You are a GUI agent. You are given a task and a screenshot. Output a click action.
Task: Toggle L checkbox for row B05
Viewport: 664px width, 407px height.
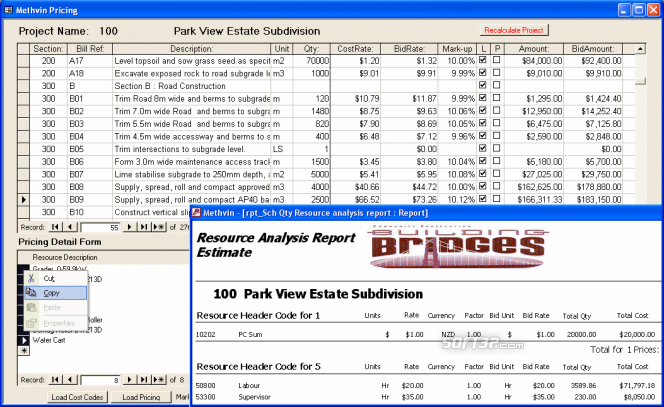[482, 148]
